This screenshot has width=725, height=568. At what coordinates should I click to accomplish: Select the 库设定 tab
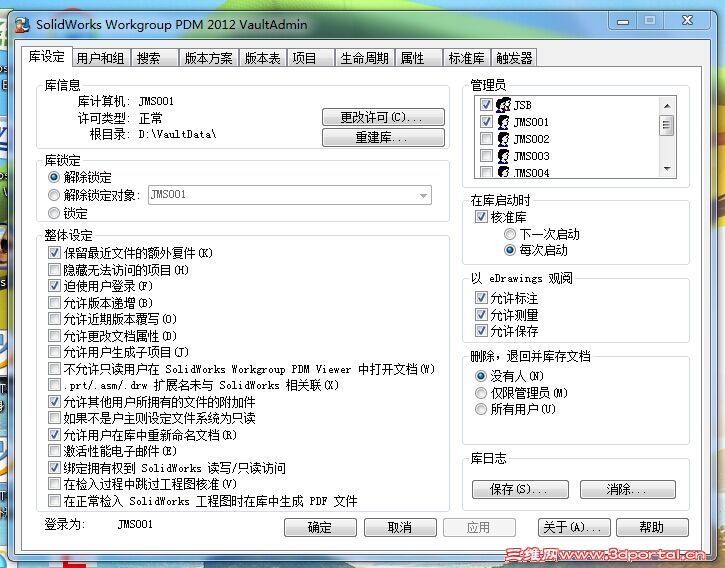(x=47, y=57)
